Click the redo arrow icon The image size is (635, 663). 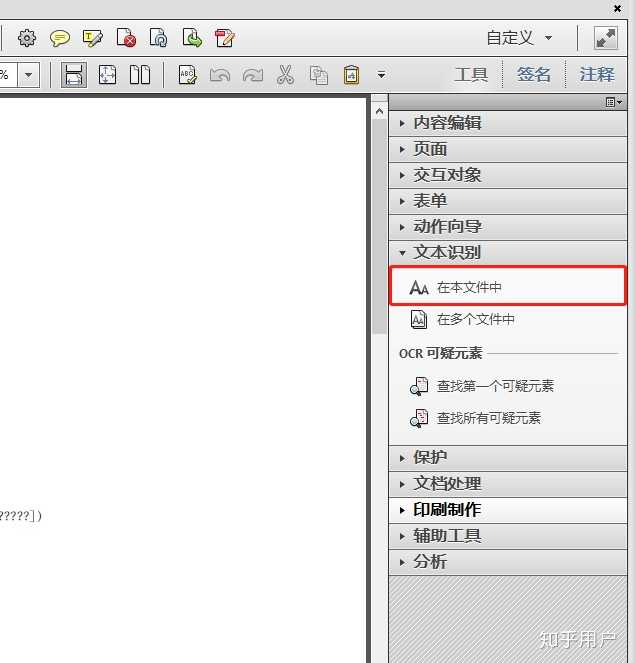(253, 75)
